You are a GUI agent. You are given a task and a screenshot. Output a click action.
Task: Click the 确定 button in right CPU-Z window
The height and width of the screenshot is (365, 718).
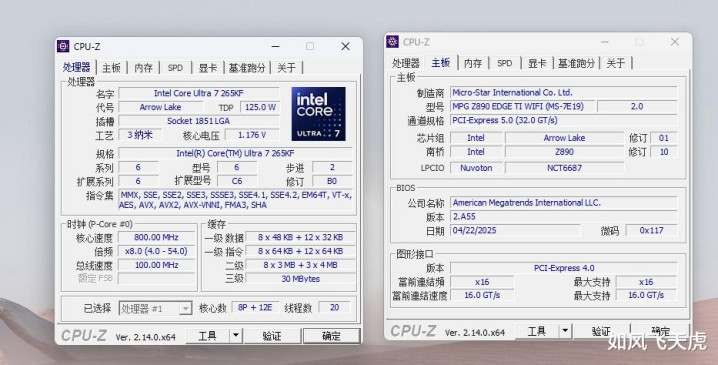(660, 330)
